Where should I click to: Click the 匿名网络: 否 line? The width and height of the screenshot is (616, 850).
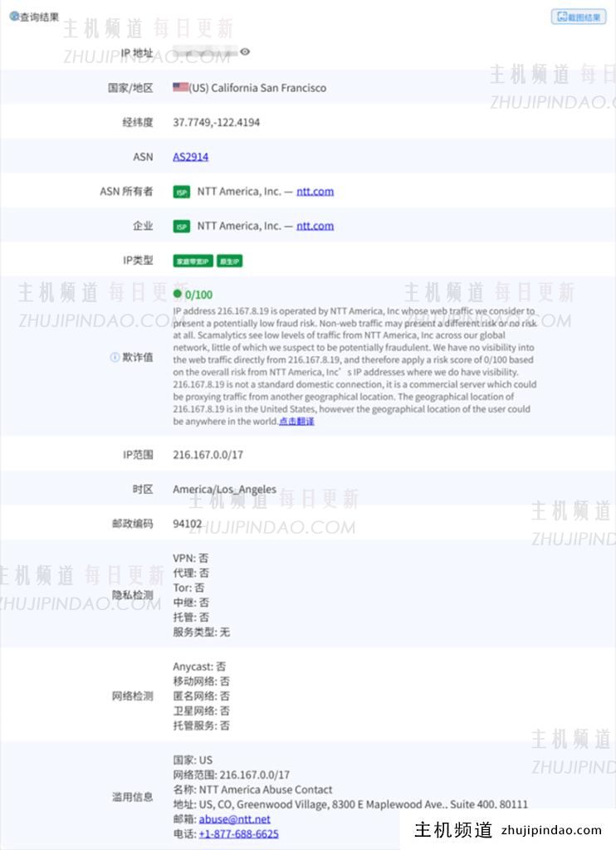point(201,696)
